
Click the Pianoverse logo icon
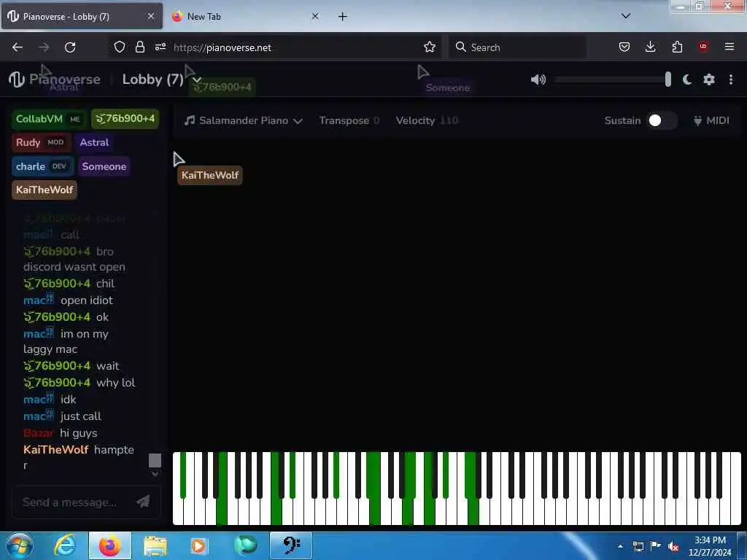[x=17, y=79]
